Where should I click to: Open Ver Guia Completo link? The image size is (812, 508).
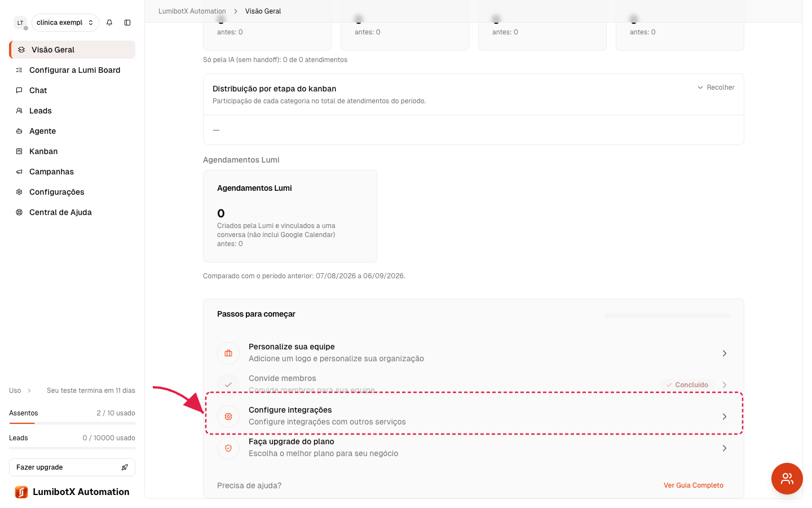(x=694, y=485)
